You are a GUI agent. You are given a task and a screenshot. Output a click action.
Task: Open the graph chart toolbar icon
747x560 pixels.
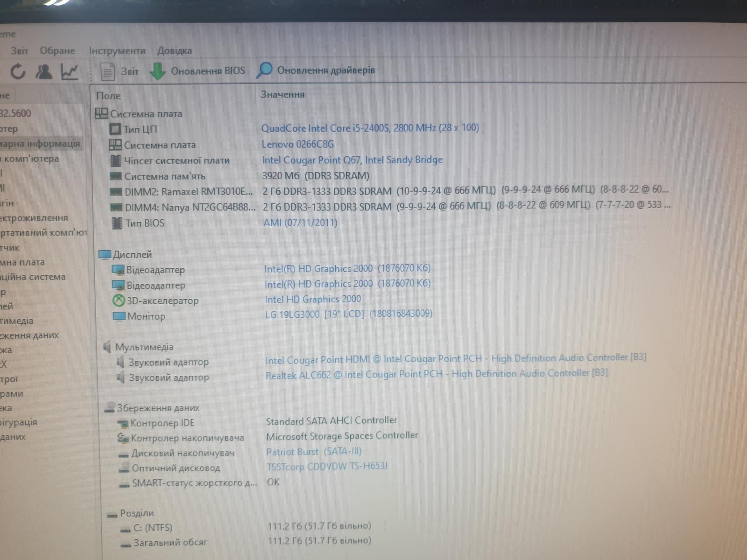[70, 71]
